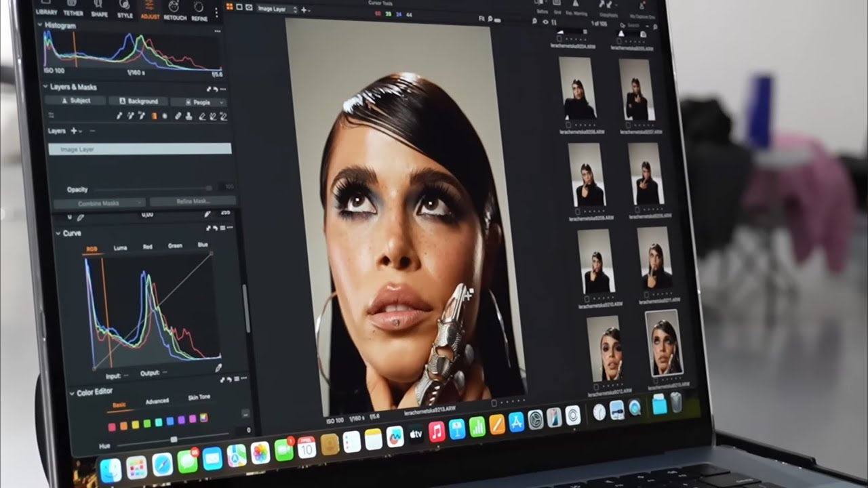The image size is (868, 488).
Task: Select the Blue curve channel
Action: [x=203, y=245]
